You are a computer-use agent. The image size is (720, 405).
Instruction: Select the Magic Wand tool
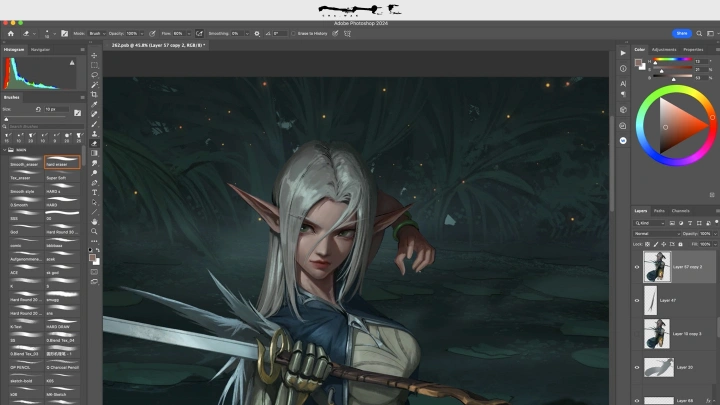point(94,85)
